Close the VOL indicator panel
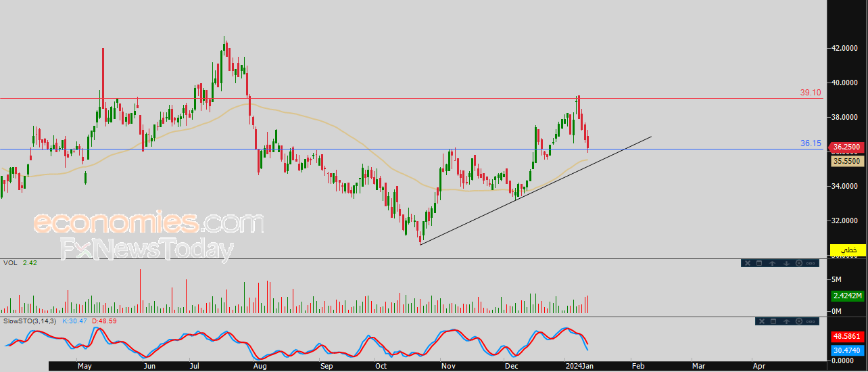 point(748,263)
